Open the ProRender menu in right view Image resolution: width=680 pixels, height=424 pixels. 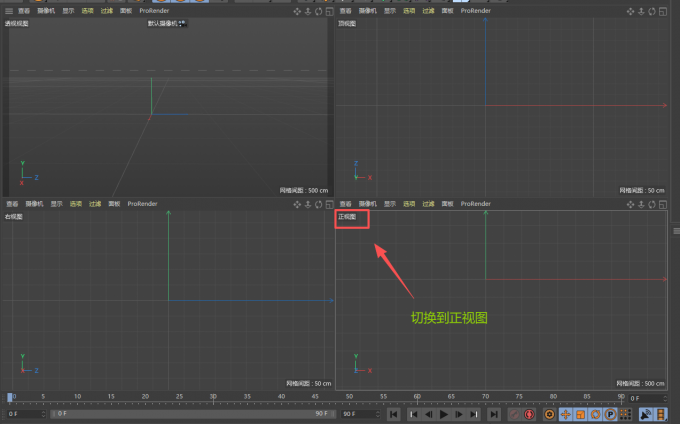click(142, 204)
